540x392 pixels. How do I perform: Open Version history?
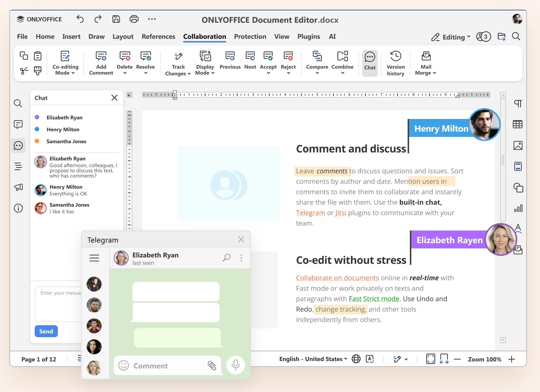pyautogui.click(x=396, y=63)
